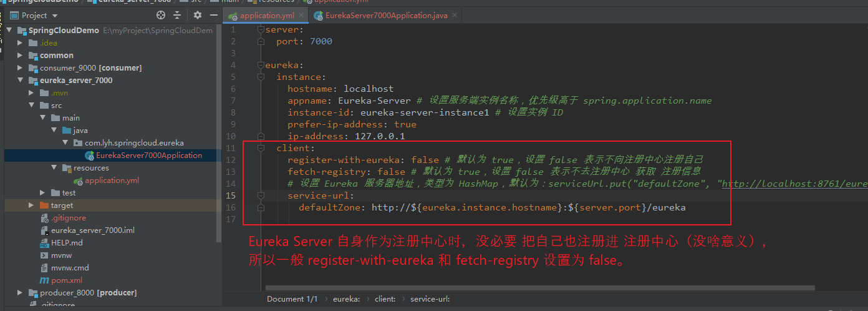Click the mvnw.cmd file icon
Viewport: 868px width, 311px height.
point(44,268)
